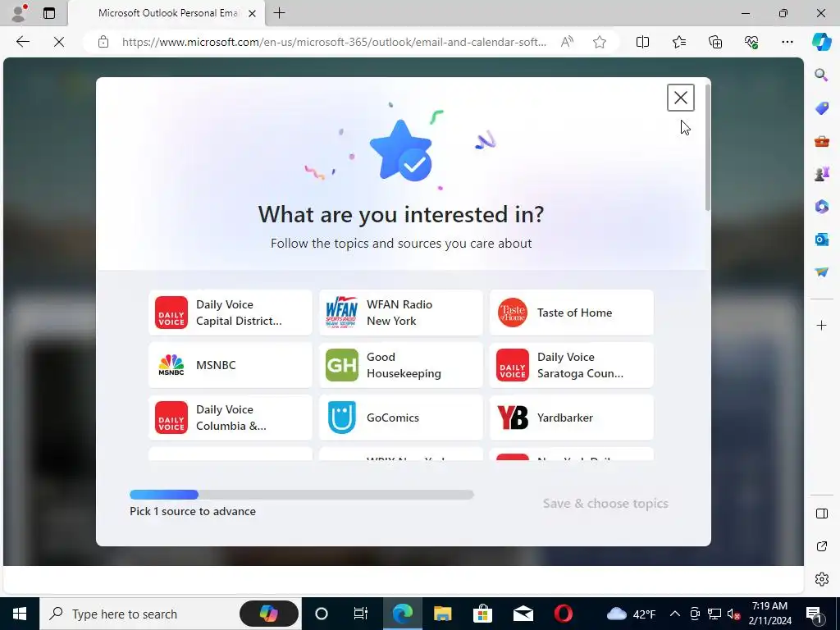The width and height of the screenshot is (840, 630).
Task: Open Task View on taskbar
Action: click(x=361, y=614)
